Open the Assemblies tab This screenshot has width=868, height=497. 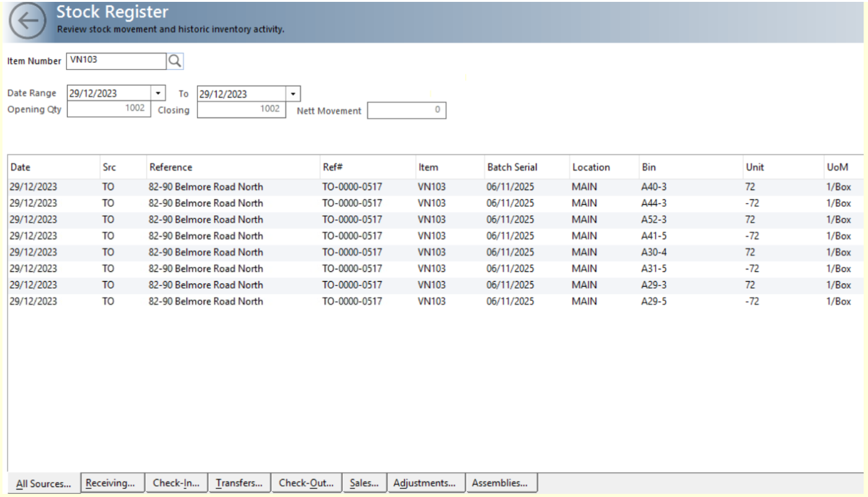click(x=502, y=483)
